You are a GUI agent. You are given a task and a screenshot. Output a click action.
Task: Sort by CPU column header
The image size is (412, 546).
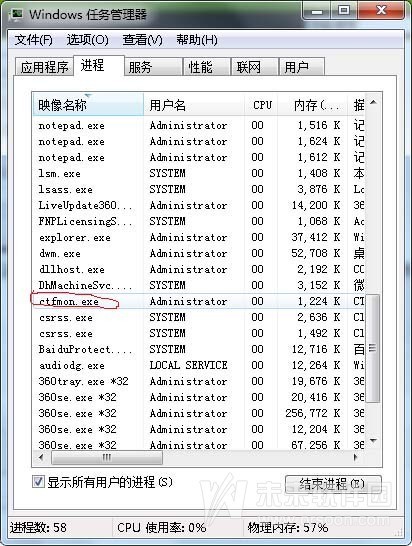tap(261, 104)
